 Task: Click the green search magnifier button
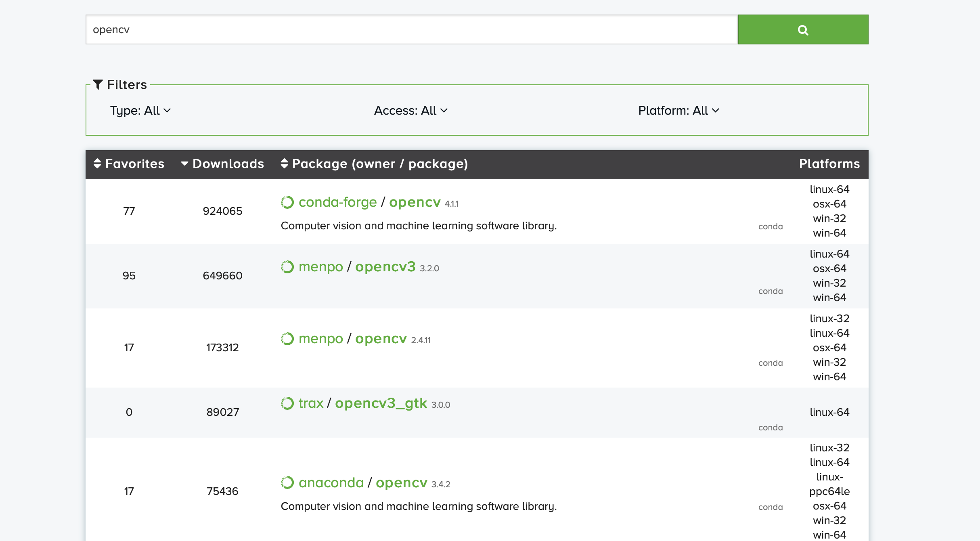(803, 29)
